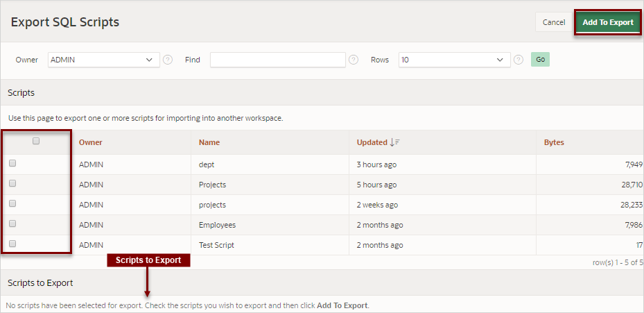Open the Rows dropdown showing 10
The width and height of the screenshot is (644, 313).
(455, 60)
